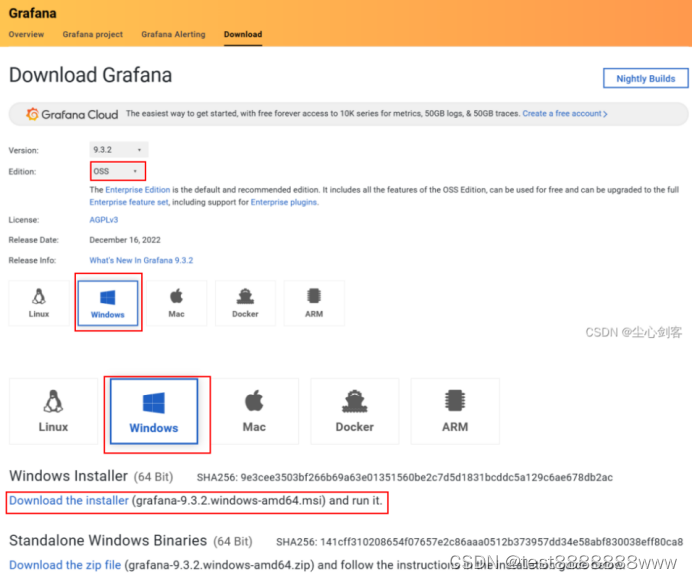Choose the large Linux platform tile
Image resolution: width=692 pixels, height=579 pixels.
click(53, 411)
